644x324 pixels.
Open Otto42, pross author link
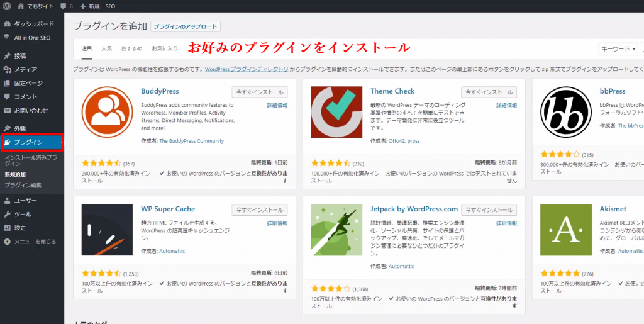click(404, 141)
